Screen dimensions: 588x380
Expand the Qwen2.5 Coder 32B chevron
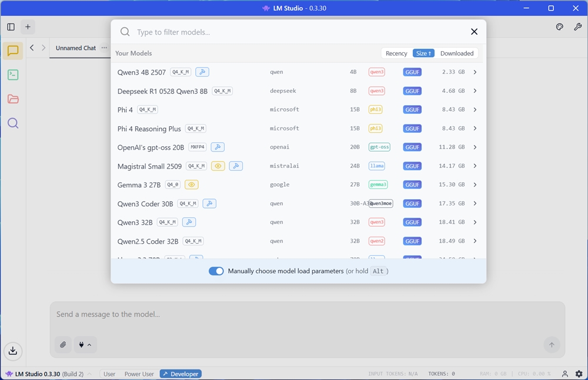click(475, 241)
